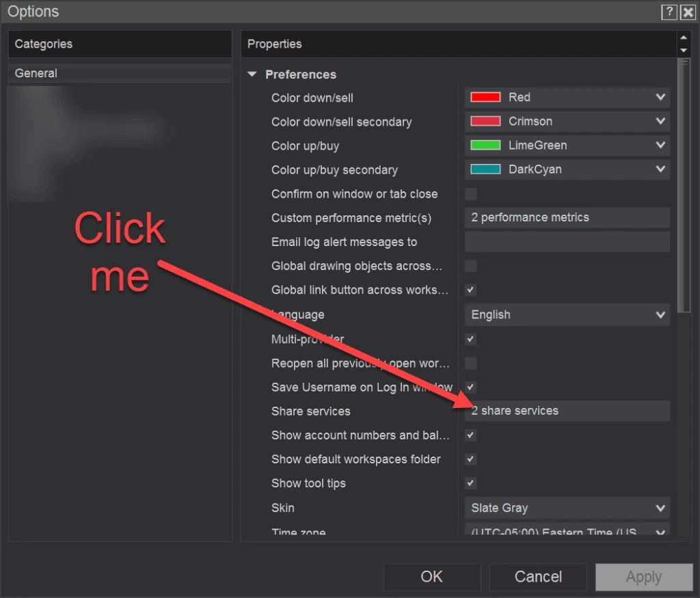Click the help question mark icon
Viewport: 700px width, 598px height.
tap(669, 12)
